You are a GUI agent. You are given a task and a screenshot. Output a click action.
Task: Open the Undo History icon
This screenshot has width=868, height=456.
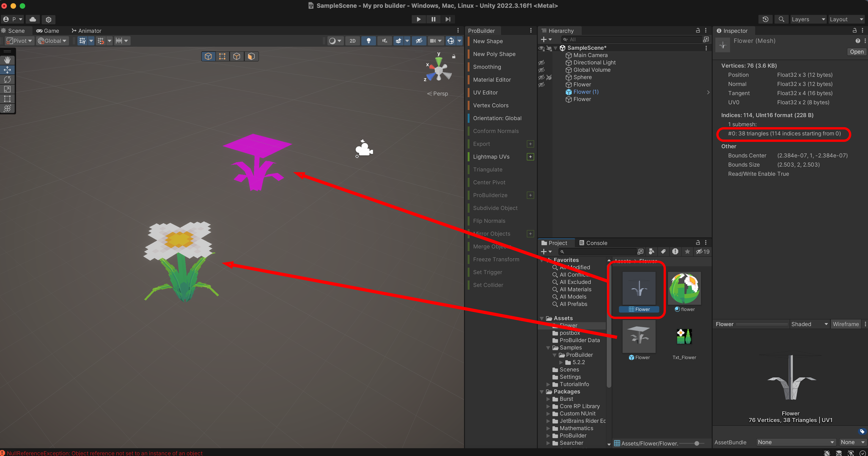coord(765,19)
